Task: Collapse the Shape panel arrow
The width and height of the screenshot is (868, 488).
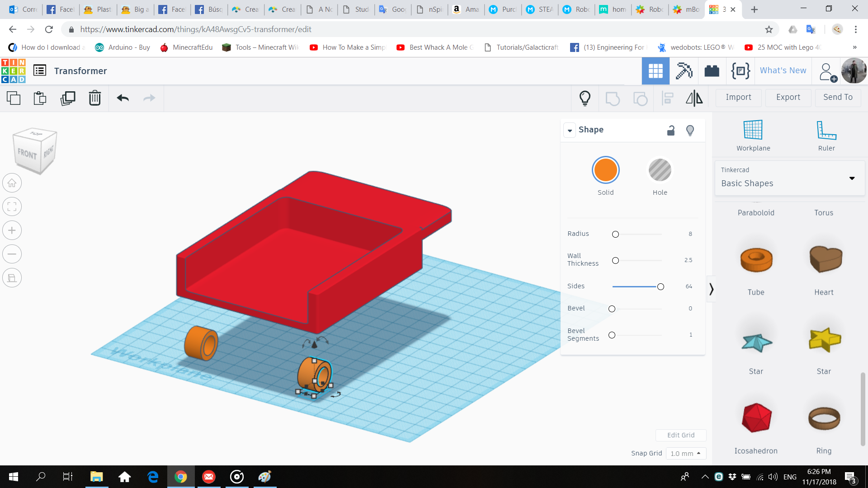Action: tap(570, 130)
